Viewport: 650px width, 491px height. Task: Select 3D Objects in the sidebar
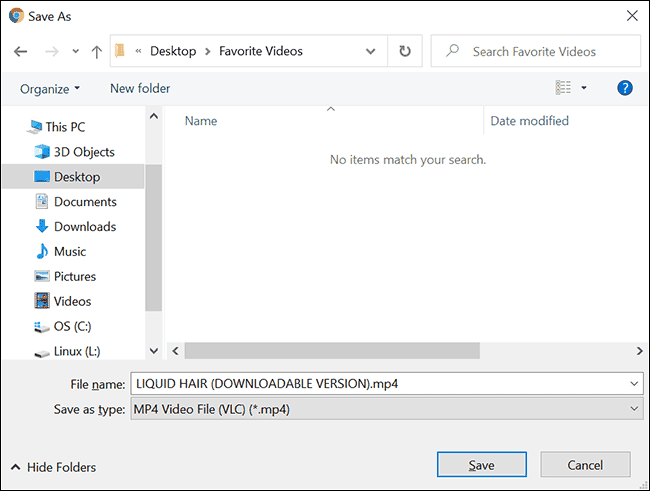[x=84, y=152]
